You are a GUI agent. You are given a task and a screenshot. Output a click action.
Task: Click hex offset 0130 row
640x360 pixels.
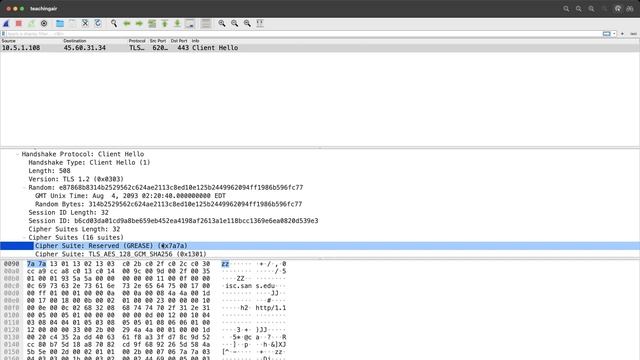[11, 338]
